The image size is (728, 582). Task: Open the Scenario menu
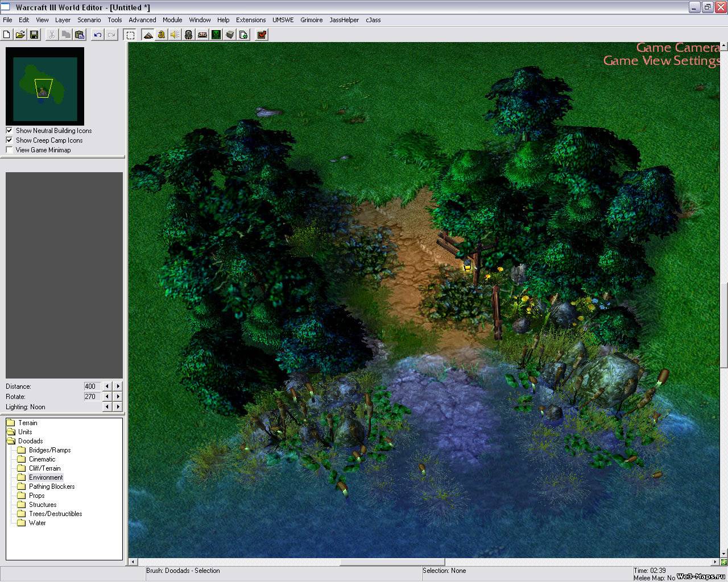click(89, 20)
